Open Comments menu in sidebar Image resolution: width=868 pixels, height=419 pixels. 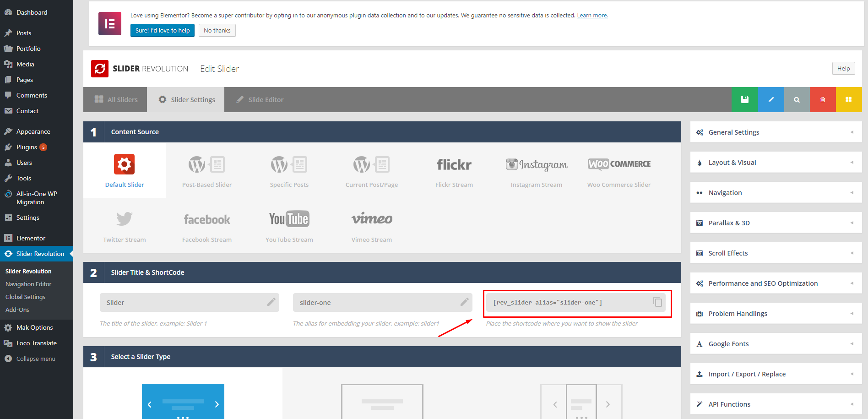[37, 95]
